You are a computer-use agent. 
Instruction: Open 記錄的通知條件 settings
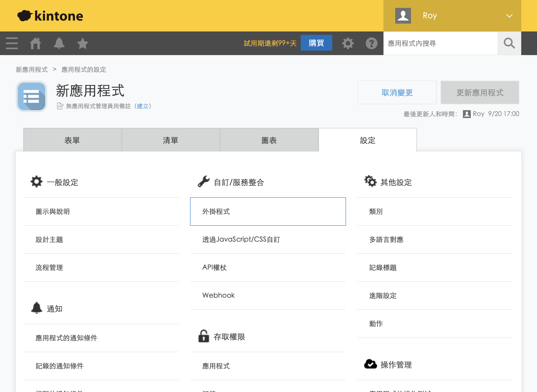tap(101, 366)
